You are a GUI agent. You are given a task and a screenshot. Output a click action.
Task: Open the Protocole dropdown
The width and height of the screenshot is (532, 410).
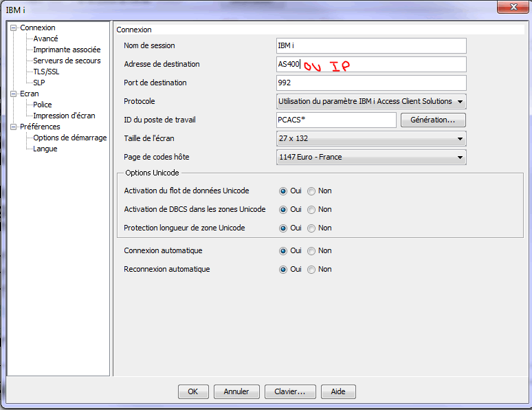[x=371, y=101]
